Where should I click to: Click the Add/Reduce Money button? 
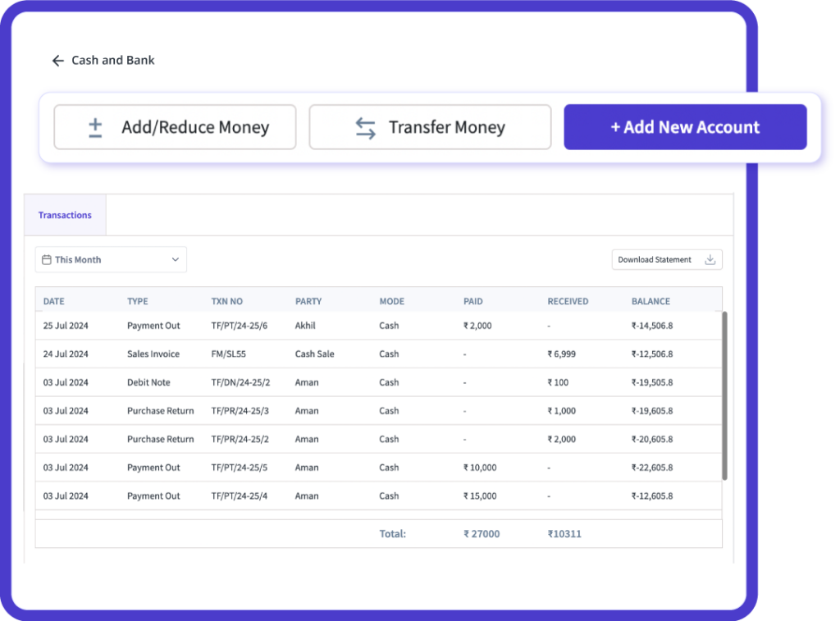[174, 126]
